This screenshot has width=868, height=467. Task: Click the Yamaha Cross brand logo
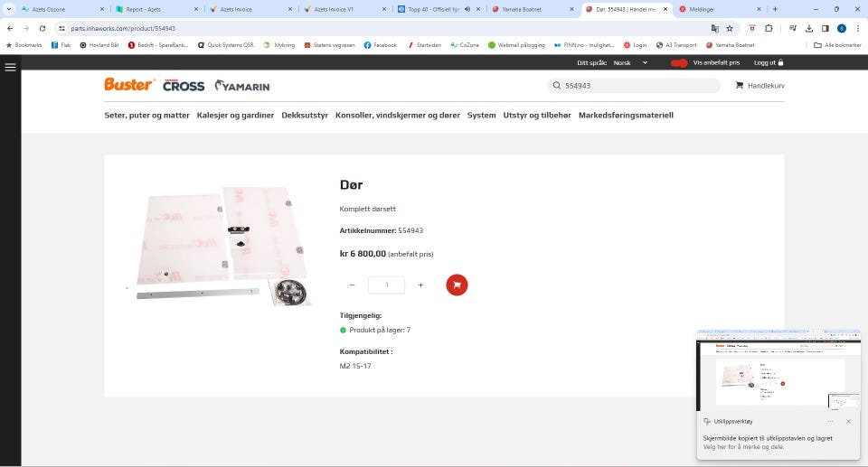184,85
